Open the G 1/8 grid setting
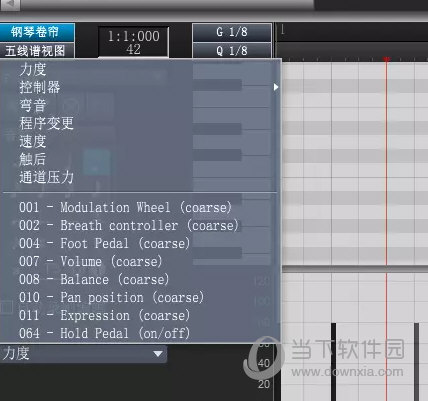Screen dimensions: 428x401 pos(232,32)
